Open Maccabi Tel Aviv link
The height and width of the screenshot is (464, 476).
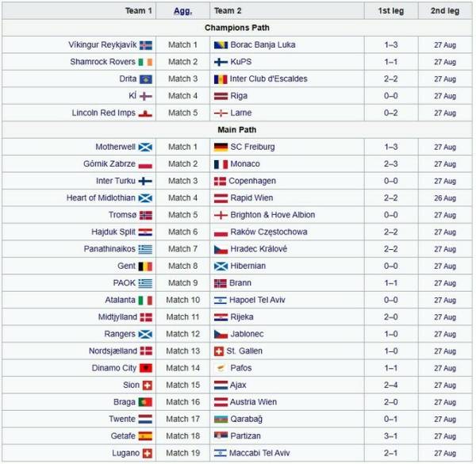(259, 453)
